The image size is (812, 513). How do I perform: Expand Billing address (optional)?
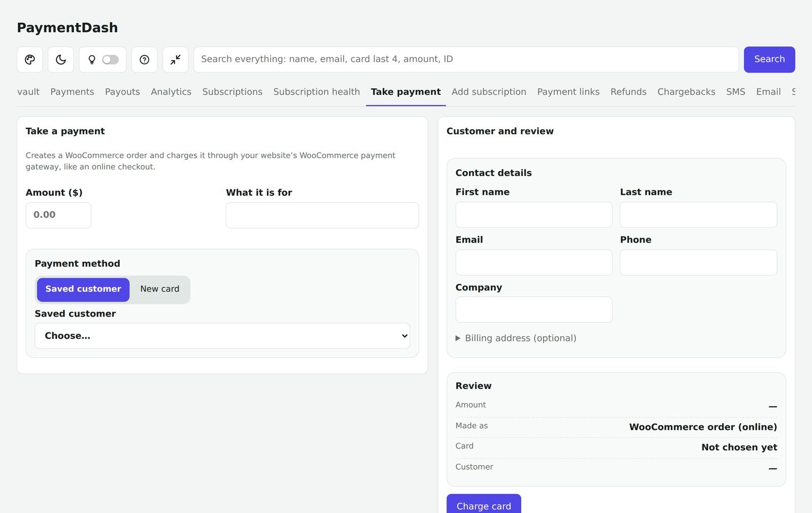coord(516,338)
